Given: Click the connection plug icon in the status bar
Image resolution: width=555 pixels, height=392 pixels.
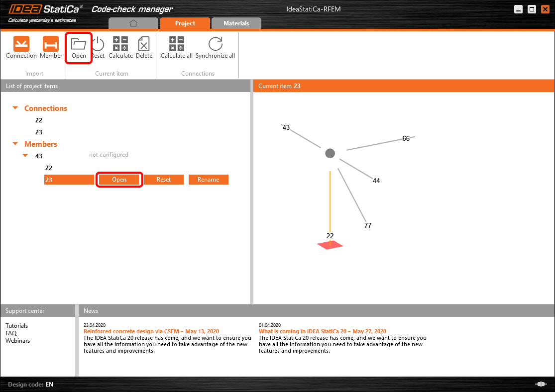Looking at the screenshot, I should 541,384.
